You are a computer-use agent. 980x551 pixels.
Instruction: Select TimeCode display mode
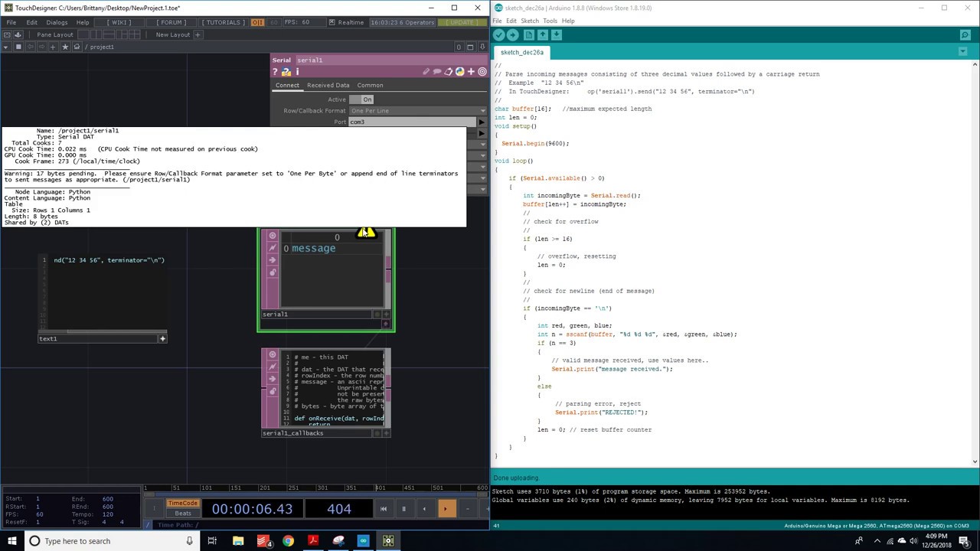(x=182, y=503)
